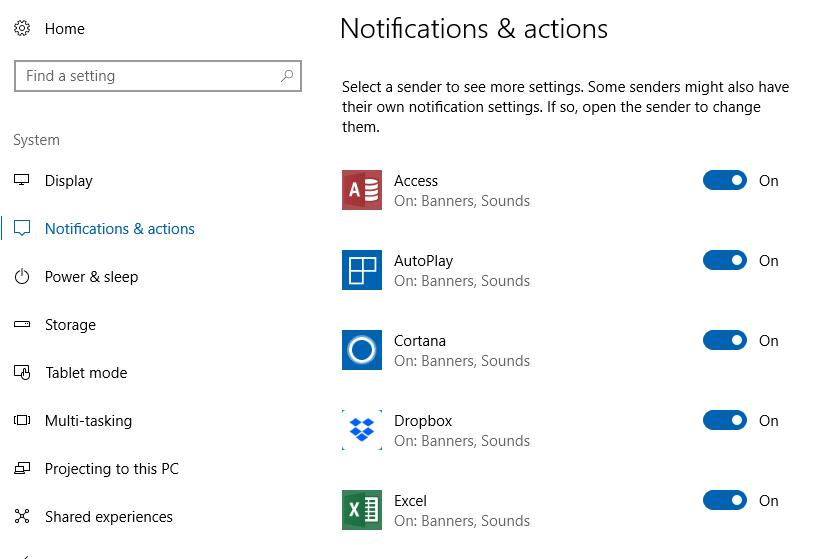Click the Notifications & actions page title
This screenshot has width=815, height=560.
tap(474, 29)
